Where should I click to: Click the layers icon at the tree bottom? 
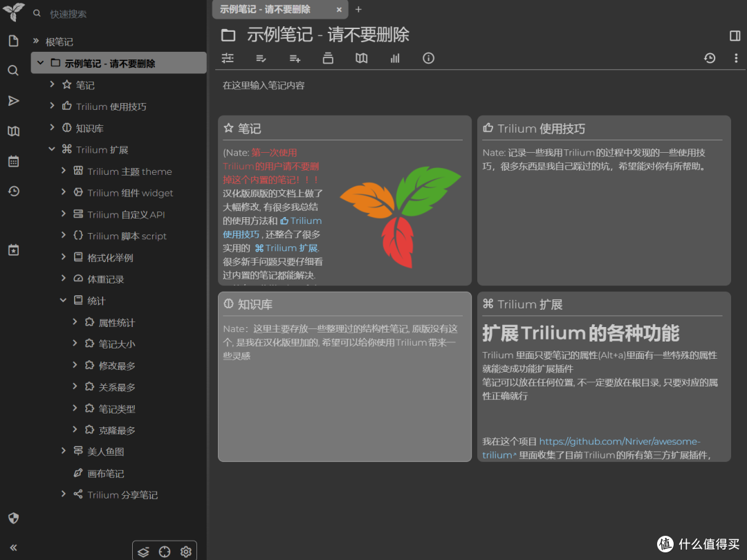[143, 552]
